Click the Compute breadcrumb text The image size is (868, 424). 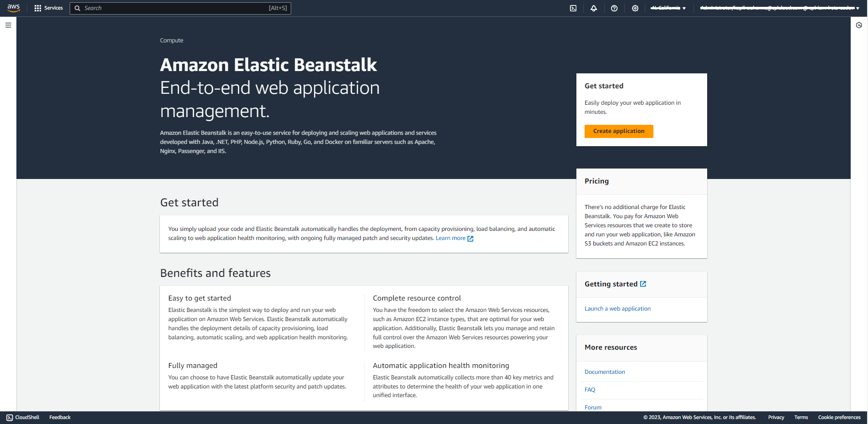click(x=171, y=41)
